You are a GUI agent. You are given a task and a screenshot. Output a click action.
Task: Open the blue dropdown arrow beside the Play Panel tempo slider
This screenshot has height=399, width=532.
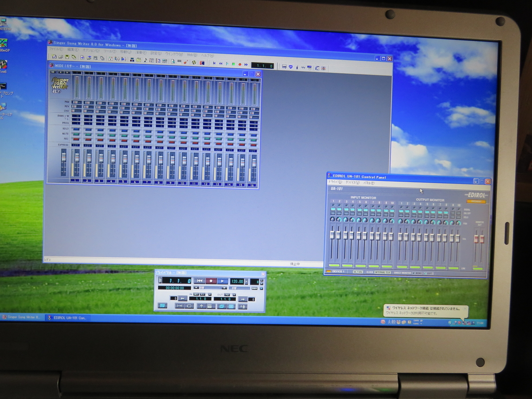[x=262, y=289]
